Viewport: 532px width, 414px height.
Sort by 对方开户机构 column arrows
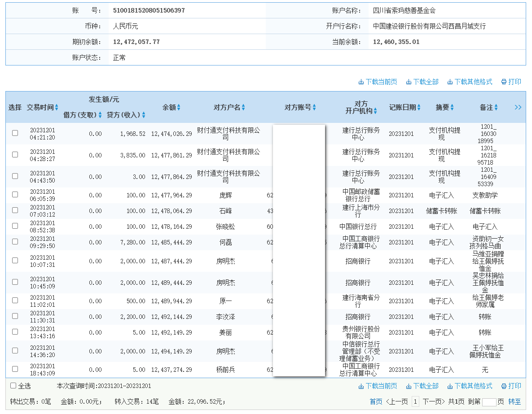(376, 111)
